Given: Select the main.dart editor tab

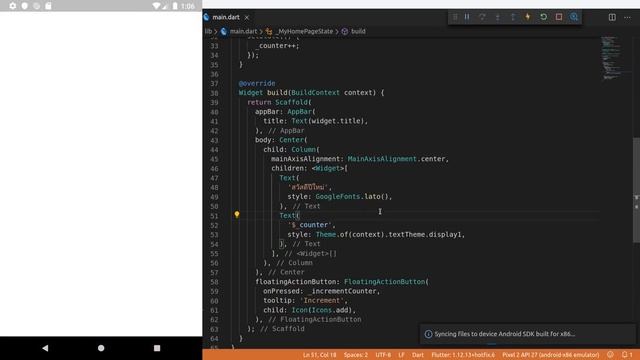Looking at the screenshot, I should click(x=227, y=17).
